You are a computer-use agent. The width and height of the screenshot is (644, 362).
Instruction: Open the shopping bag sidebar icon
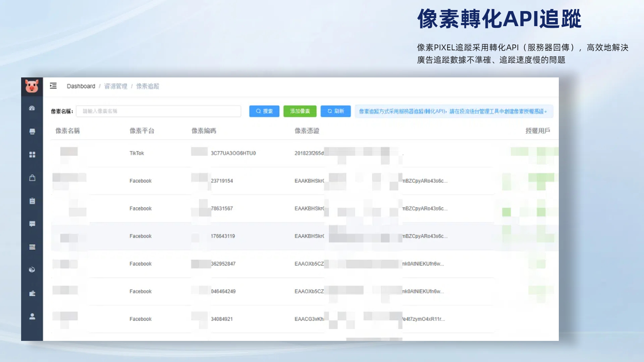(32, 178)
